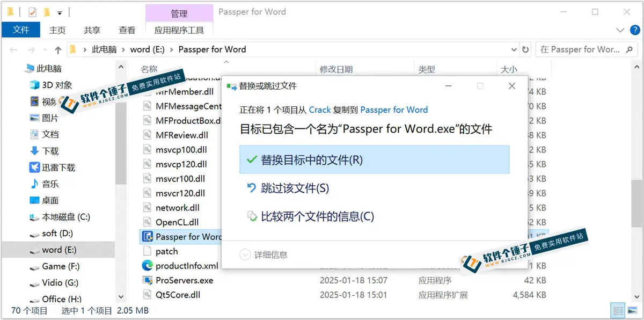Close the replace or skip dialog
This screenshot has width=644, height=320.
(511, 86)
